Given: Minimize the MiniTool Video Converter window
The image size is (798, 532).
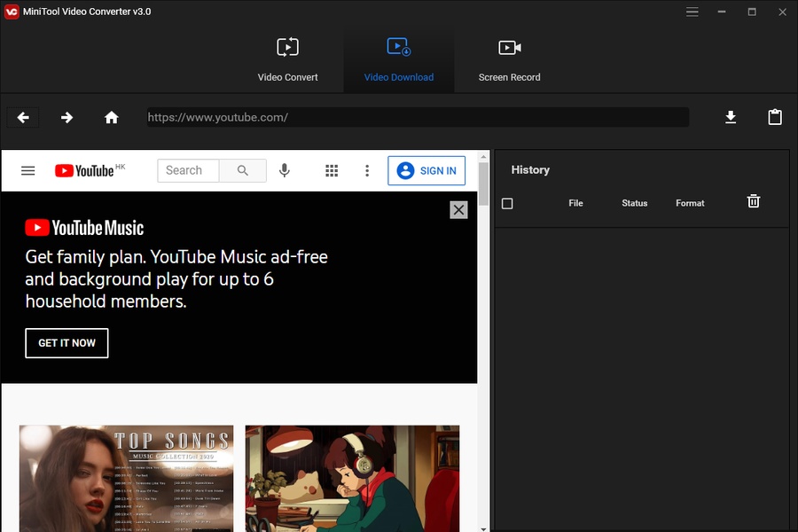Looking at the screenshot, I should coord(722,12).
